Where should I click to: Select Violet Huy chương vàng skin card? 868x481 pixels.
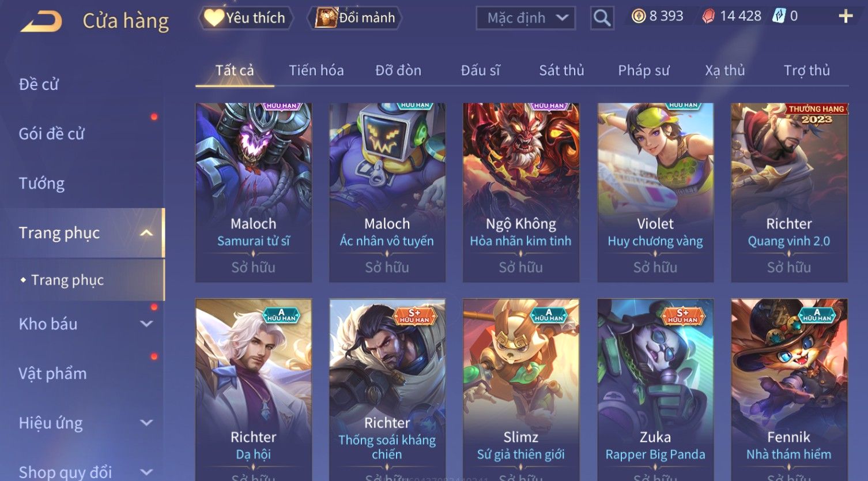point(655,193)
